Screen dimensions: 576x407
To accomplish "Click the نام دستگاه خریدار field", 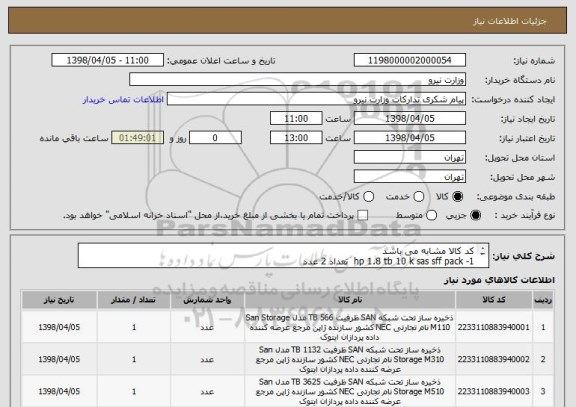I will [x=298, y=80].
